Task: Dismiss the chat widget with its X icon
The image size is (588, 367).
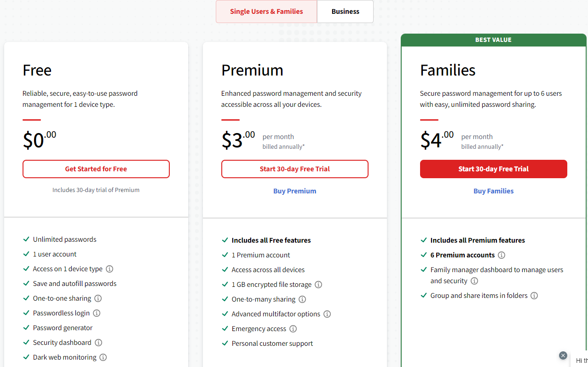Action: point(563,355)
